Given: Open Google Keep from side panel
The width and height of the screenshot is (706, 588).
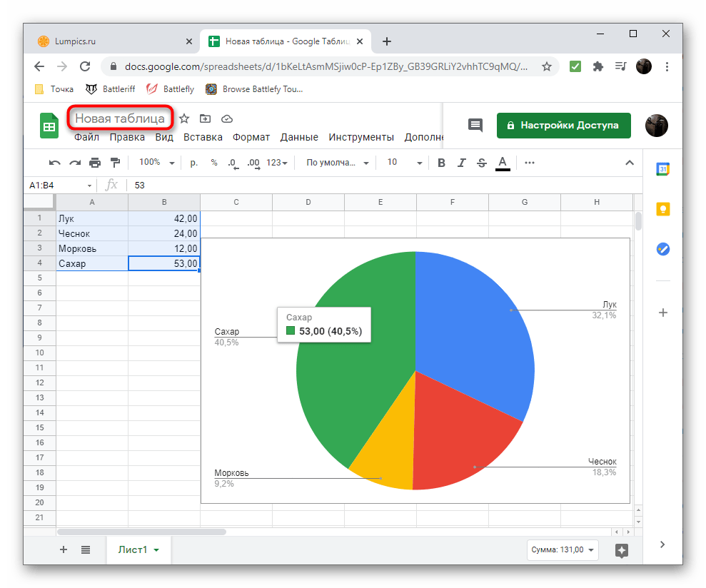Looking at the screenshot, I should [662, 209].
